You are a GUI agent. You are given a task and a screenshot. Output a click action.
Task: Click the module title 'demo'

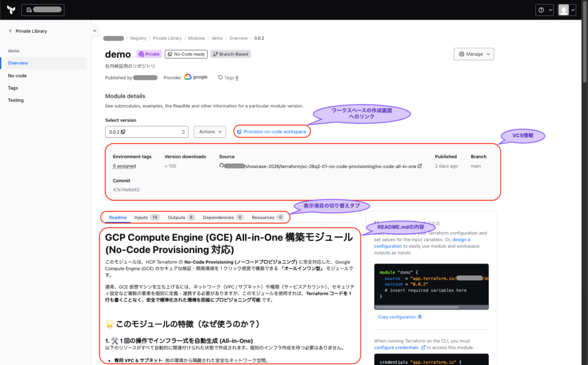click(x=118, y=55)
